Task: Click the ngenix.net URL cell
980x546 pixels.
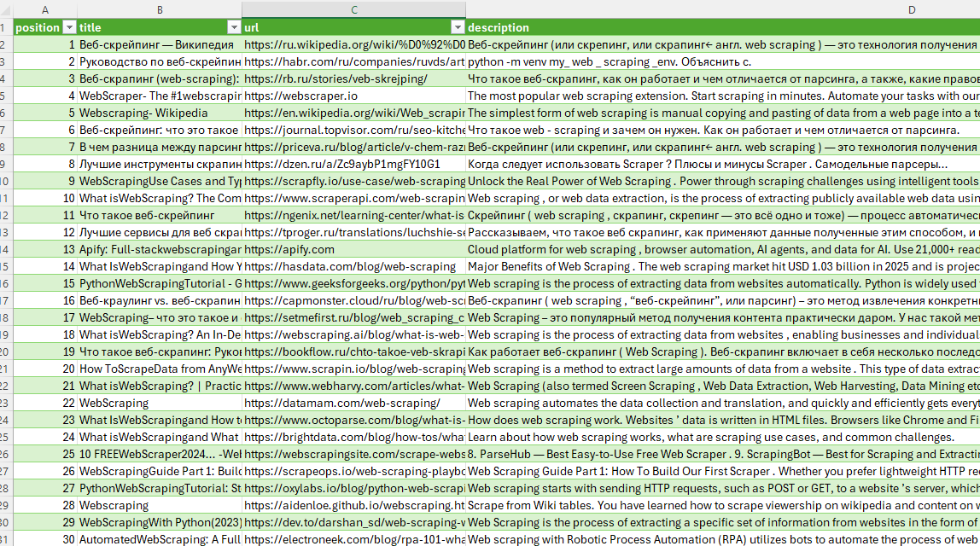Action: (353, 216)
